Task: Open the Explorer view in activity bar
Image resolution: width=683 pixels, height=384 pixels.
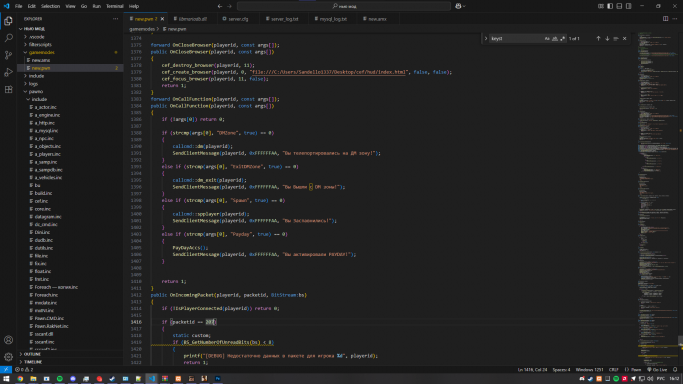Action: (x=8, y=21)
